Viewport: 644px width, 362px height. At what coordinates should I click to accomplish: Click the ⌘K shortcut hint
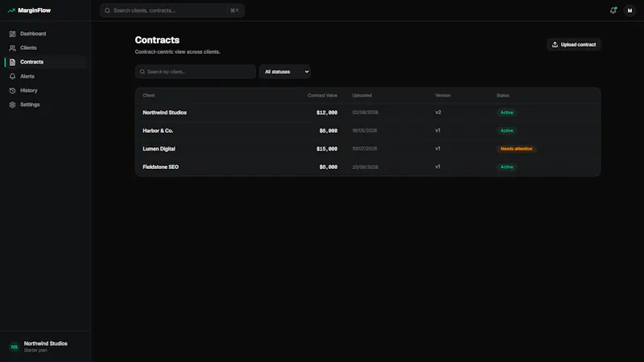(234, 10)
